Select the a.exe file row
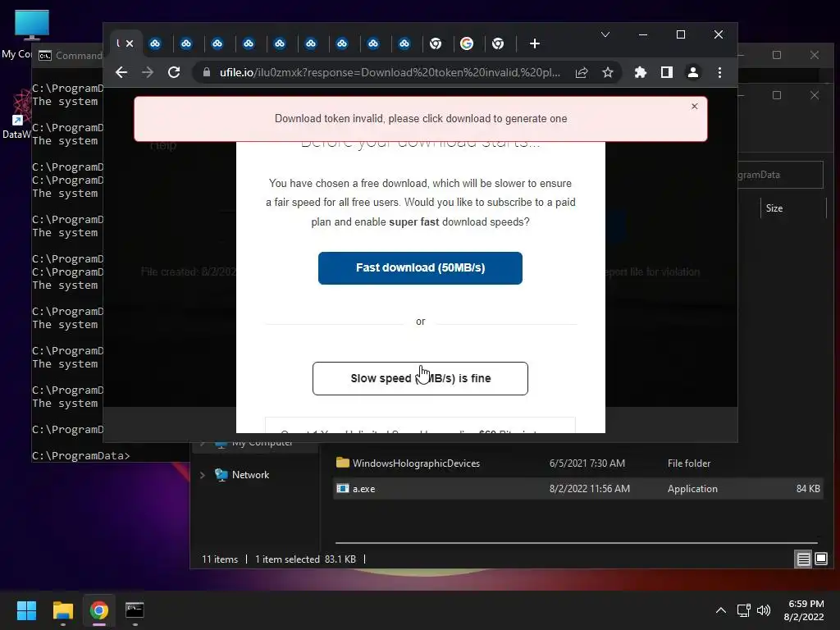The image size is (840, 630). coord(577,489)
